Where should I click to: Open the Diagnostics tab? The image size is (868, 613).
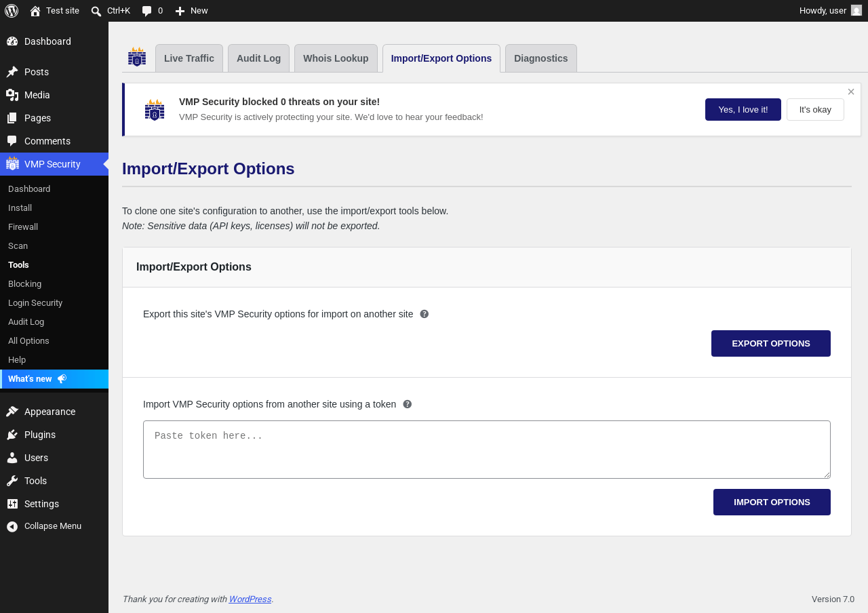coord(541,58)
